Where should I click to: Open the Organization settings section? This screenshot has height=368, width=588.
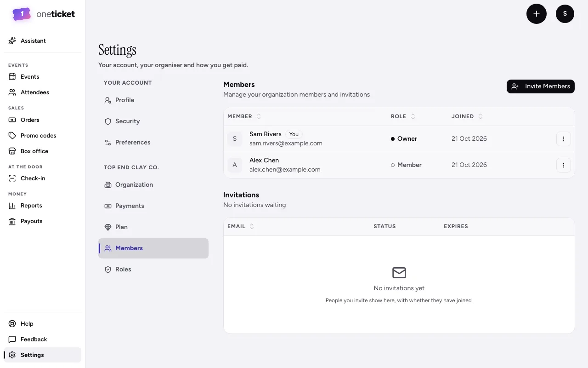coord(153,185)
